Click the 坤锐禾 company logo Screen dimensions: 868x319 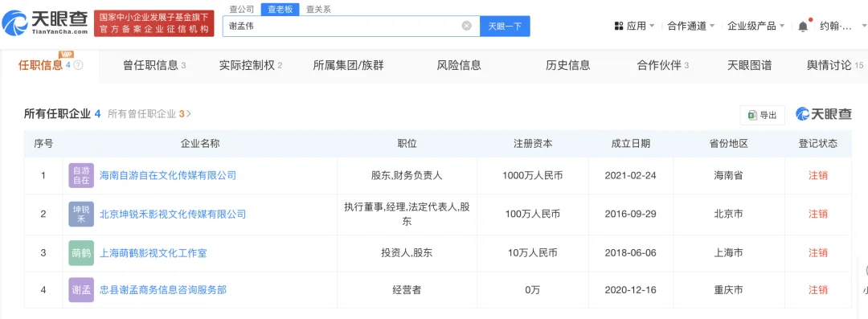coord(81,214)
